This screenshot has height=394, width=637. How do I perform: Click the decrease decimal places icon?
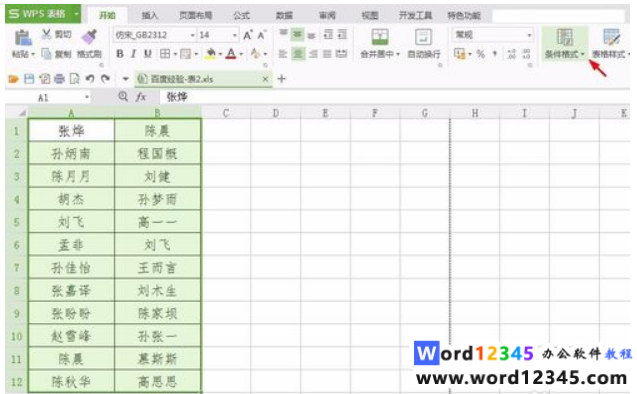click(x=526, y=54)
